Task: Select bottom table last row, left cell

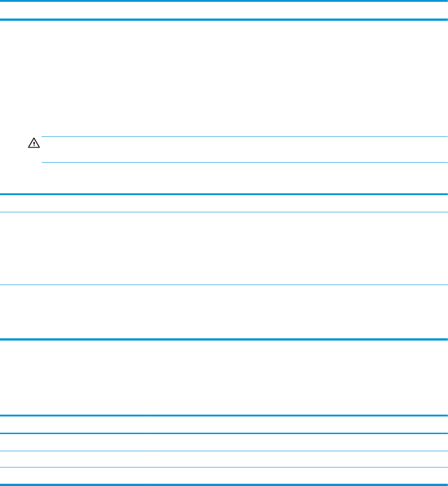Action: [x=74, y=475]
